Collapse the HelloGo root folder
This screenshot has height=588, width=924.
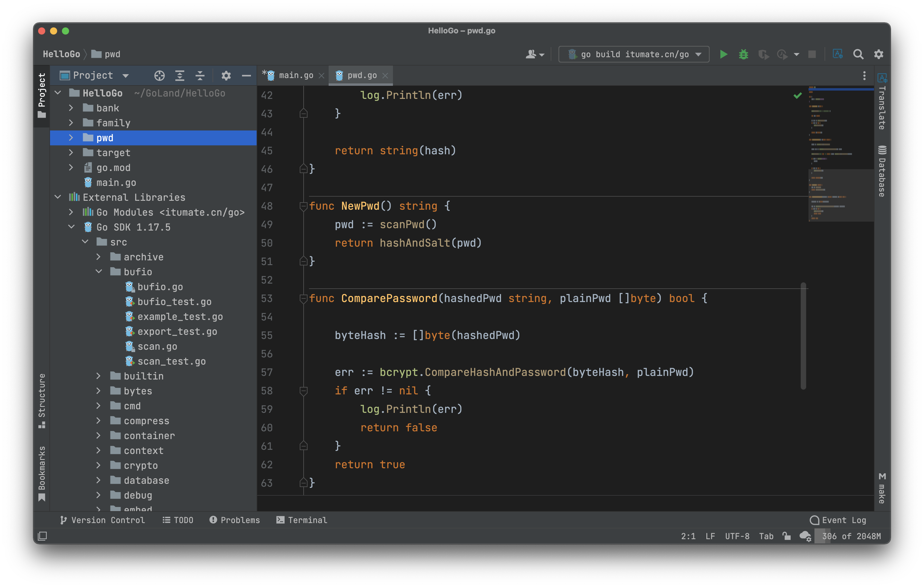pyautogui.click(x=58, y=93)
